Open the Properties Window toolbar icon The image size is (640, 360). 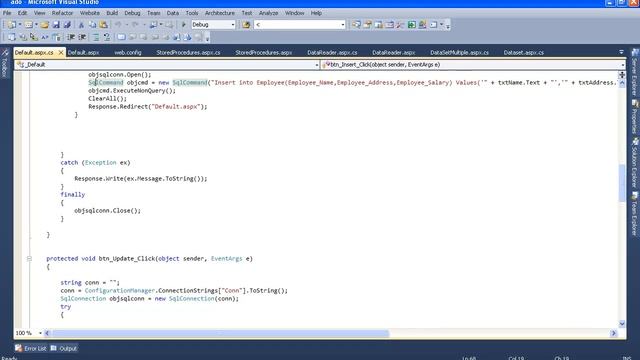pos(367,25)
